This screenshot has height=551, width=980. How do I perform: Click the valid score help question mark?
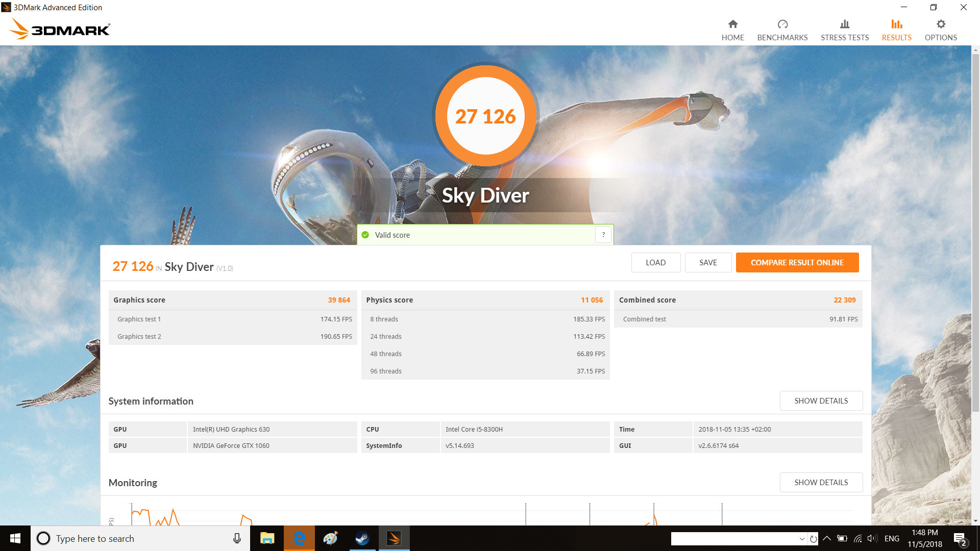603,235
